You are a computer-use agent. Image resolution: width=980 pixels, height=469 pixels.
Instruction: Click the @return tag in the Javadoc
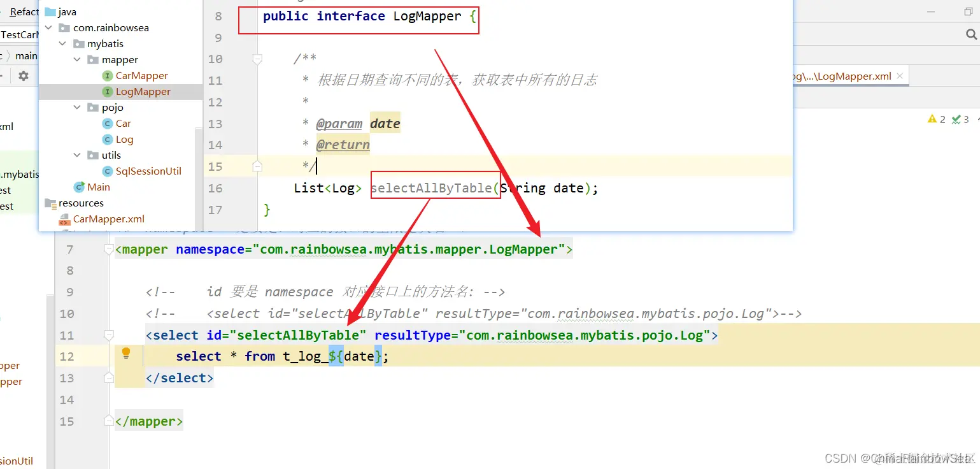343,145
